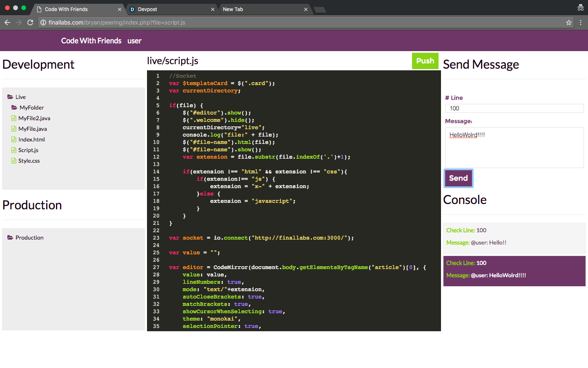Open the Index.html file name
588x368 pixels.
31,139
